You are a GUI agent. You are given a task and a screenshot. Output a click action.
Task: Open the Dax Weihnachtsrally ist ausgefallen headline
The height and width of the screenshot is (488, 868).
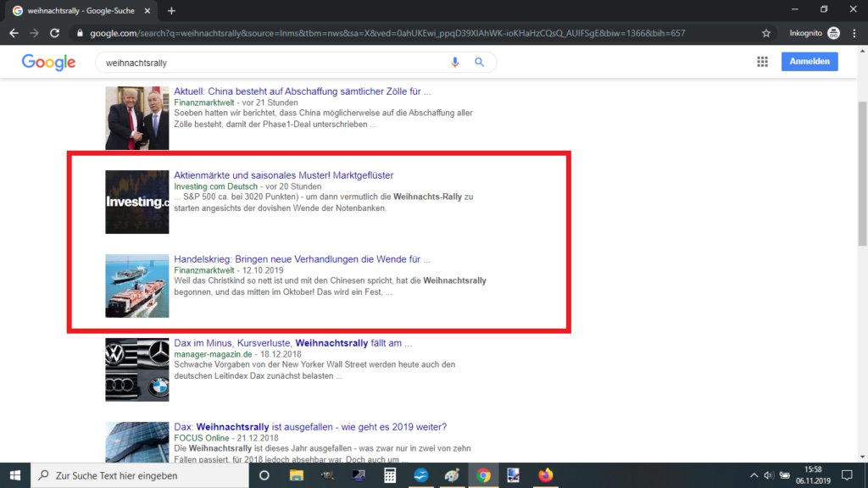coord(310,427)
